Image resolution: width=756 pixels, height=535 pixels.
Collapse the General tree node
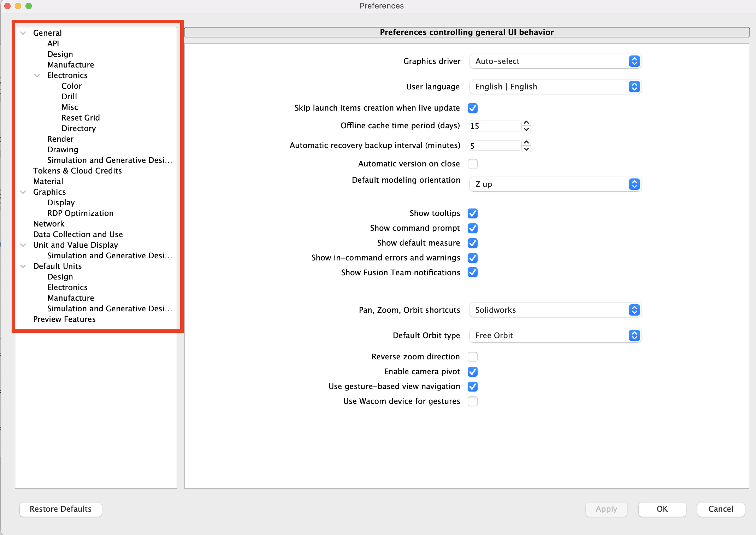23,33
